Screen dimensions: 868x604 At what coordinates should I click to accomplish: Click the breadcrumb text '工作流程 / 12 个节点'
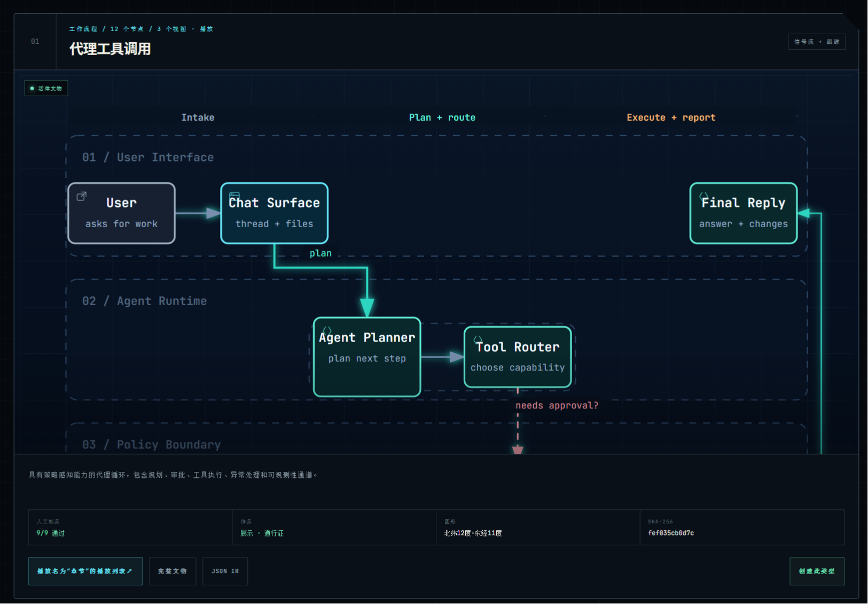tap(106, 29)
